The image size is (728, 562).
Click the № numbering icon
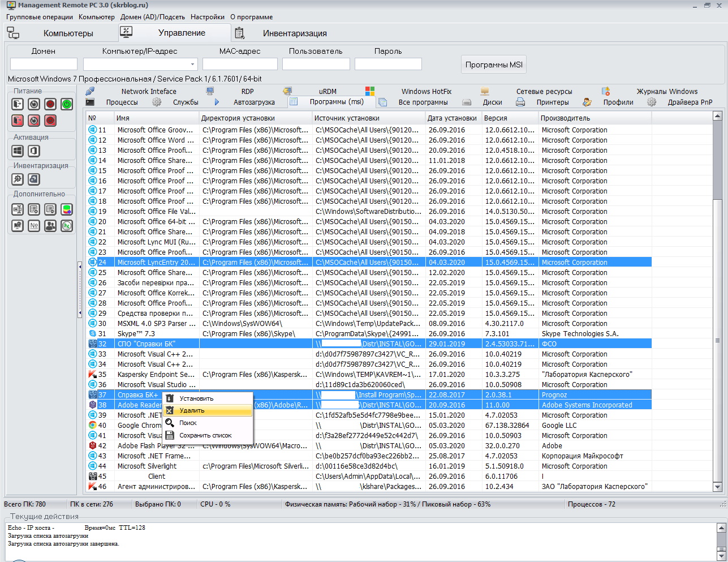(x=34, y=226)
